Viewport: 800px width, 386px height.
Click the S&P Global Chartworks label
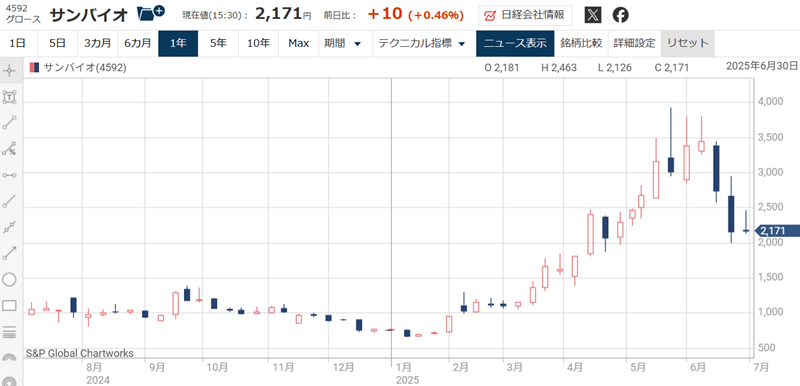80,353
